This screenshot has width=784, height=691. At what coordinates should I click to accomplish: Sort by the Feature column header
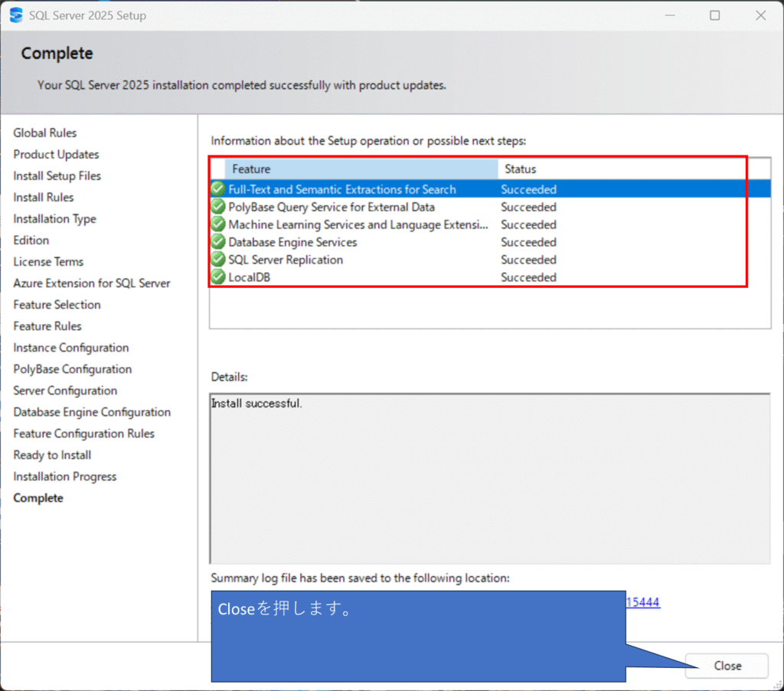click(x=361, y=169)
